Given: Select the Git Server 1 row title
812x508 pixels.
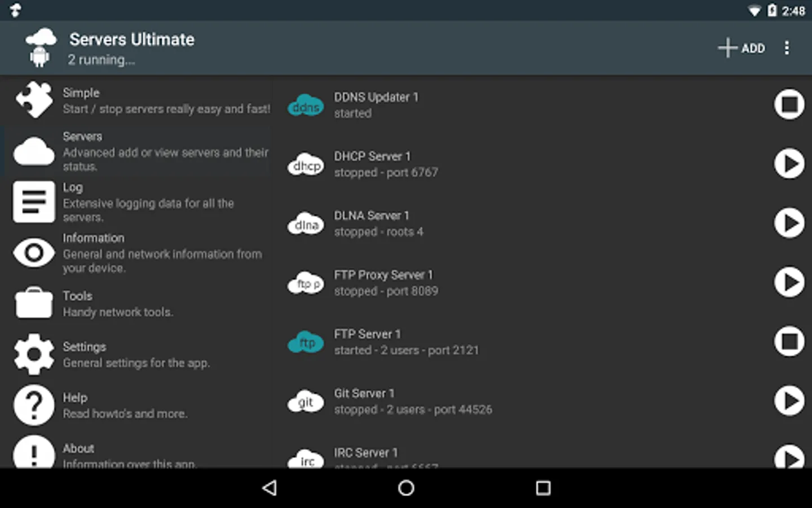Looking at the screenshot, I should pos(364,393).
